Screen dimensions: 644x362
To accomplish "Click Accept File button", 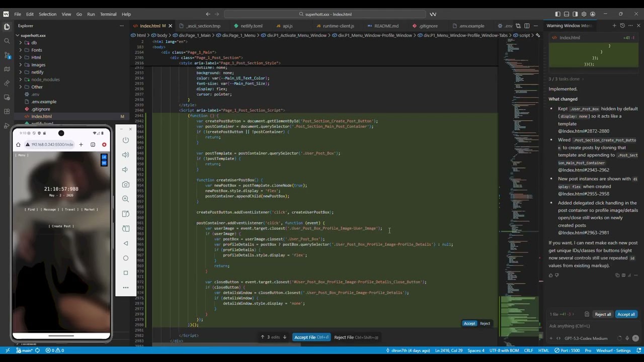I will (x=311, y=337).
